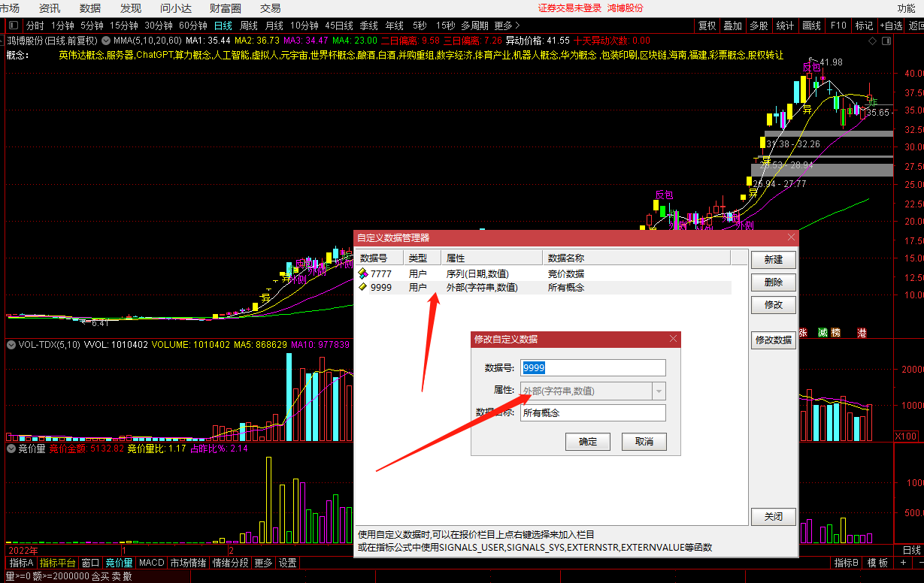Close the 自定义数据管理器 window with X

point(791,237)
